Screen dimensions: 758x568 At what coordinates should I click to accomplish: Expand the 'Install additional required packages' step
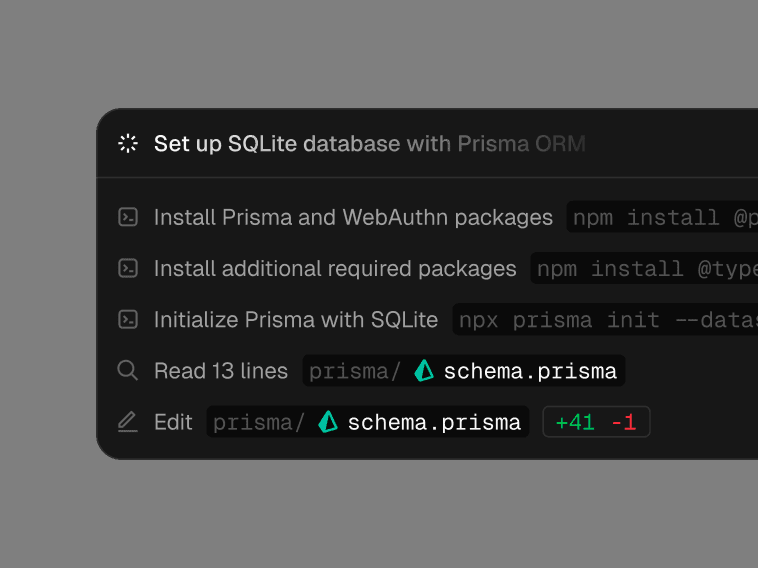(335, 268)
